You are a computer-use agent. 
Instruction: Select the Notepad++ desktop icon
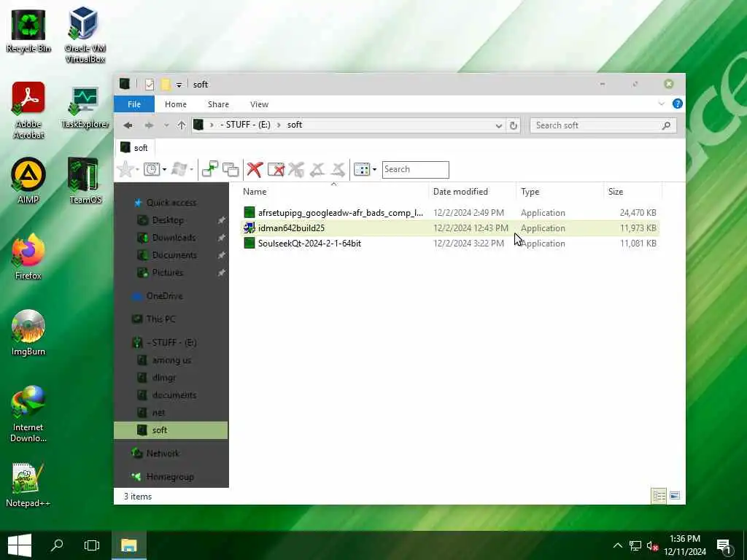coord(28,484)
